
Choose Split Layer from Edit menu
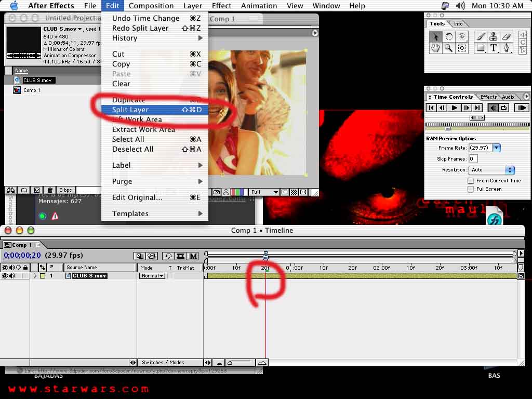coord(155,110)
